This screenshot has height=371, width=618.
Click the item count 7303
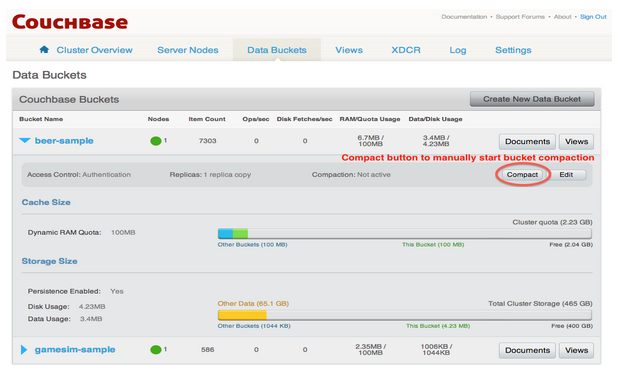tap(208, 141)
